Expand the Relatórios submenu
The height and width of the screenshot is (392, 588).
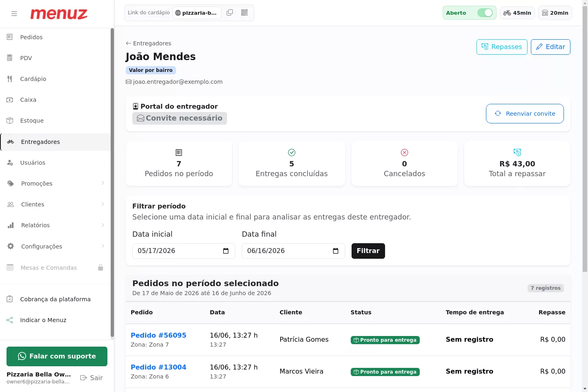tap(103, 225)
